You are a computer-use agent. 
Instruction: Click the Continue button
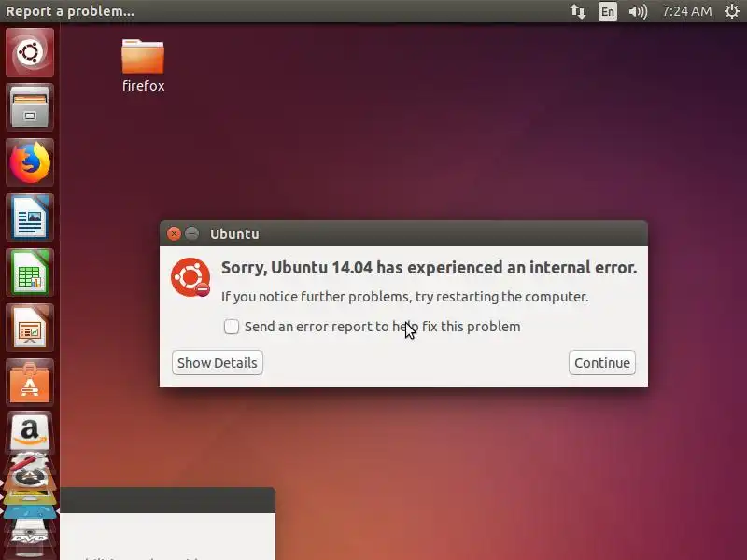point(601,363)
